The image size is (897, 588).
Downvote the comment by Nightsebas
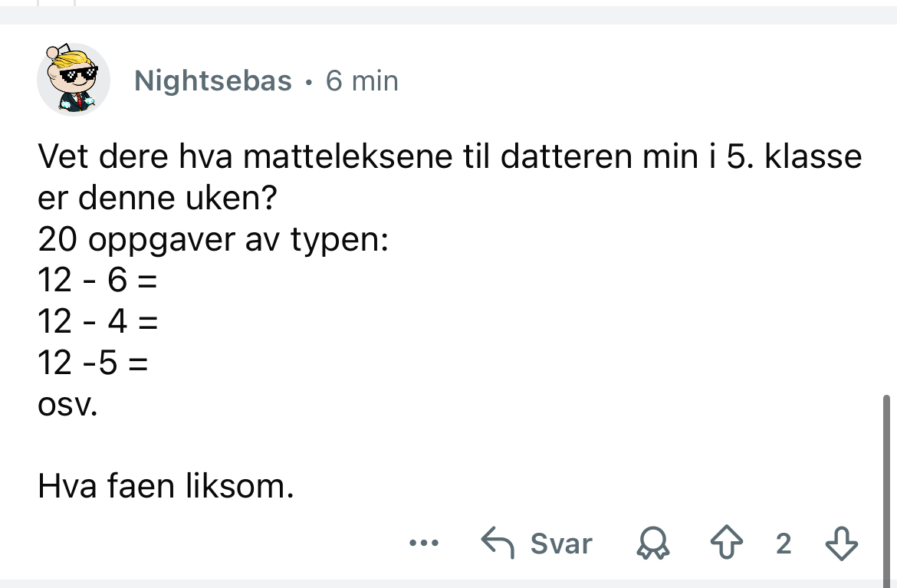pyautogui.click(x=842, y=543)
